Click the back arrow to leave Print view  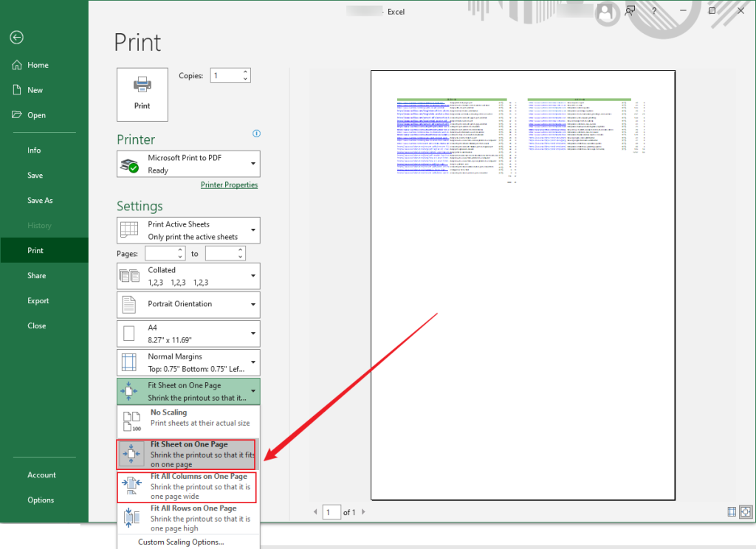[16, 37]
